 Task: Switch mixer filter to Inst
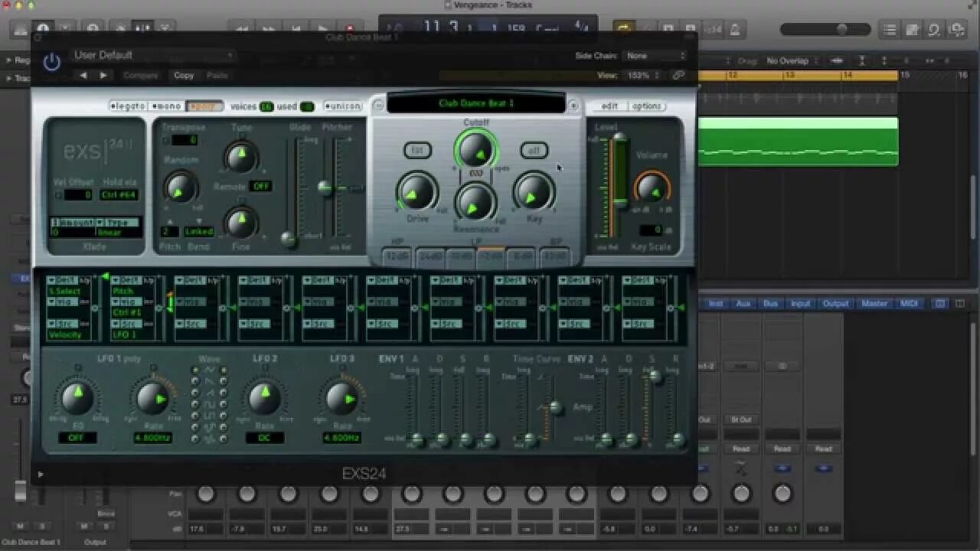coord(716,304)
